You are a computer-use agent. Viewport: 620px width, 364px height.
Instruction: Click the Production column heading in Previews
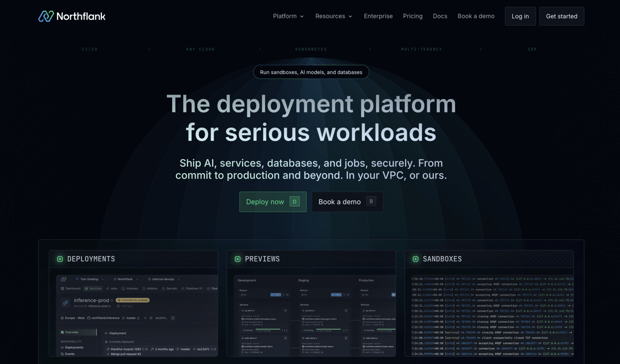coord(366,280)
